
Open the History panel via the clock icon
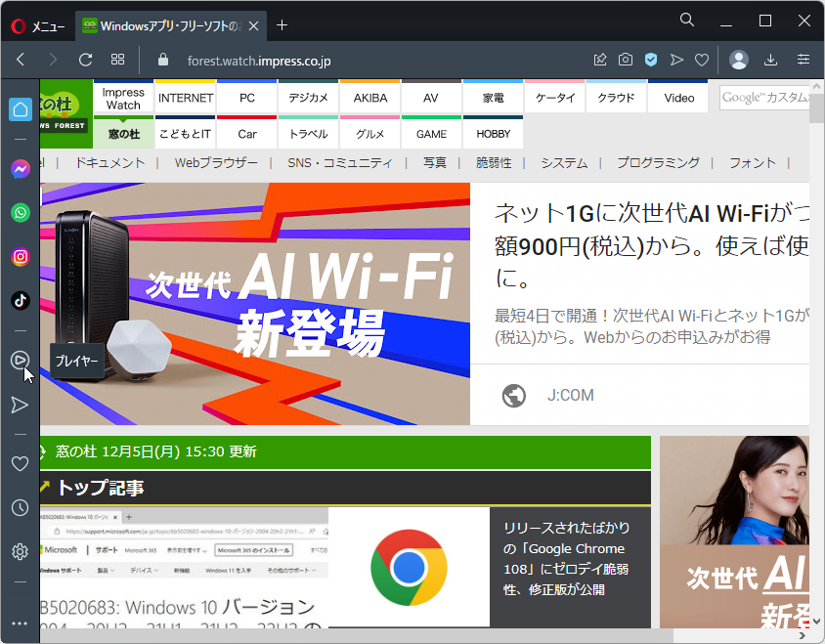coord(20,507)
